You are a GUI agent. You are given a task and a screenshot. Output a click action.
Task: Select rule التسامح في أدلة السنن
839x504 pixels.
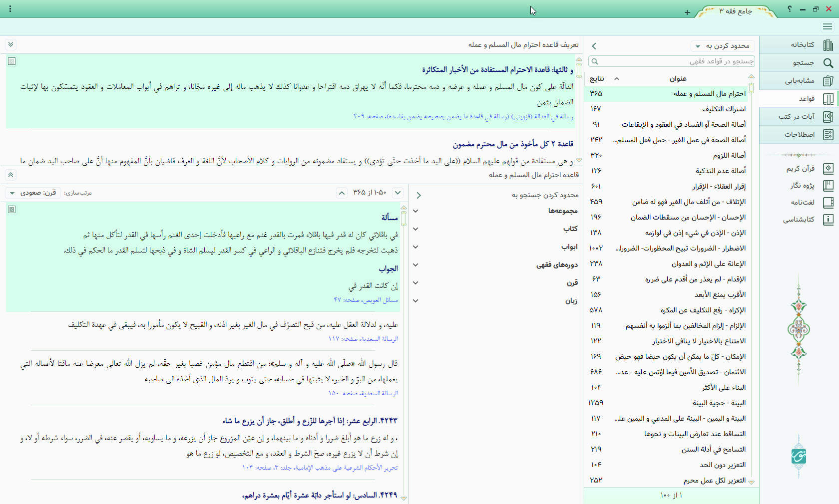point(667,449)
